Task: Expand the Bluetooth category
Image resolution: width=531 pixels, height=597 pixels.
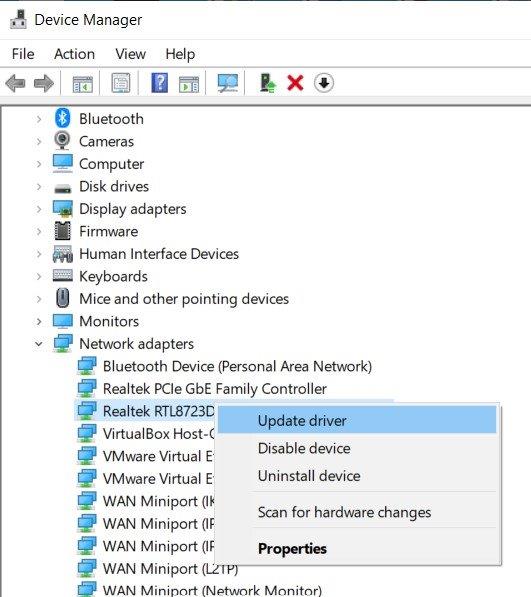Action: point(39,119)
